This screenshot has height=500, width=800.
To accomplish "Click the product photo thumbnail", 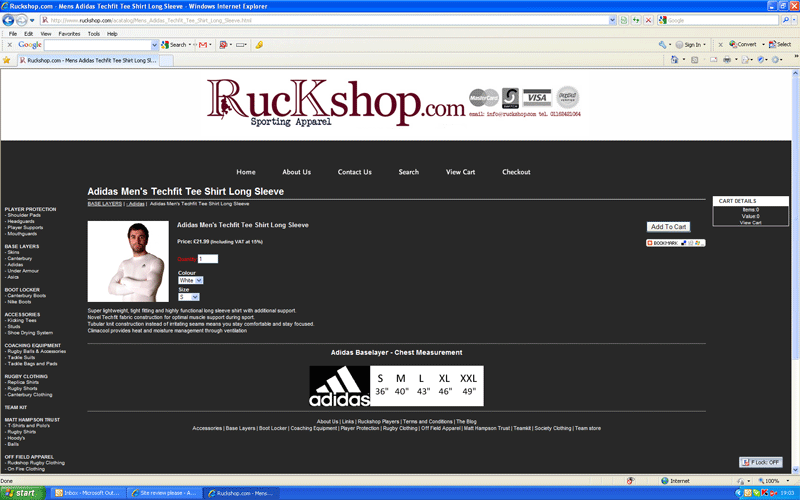I will click(x=128, y=261).
